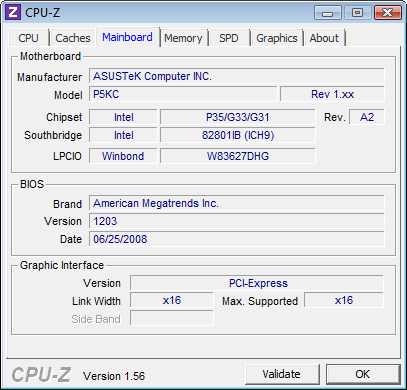Click the Manufacturer label
This screenshot has height=390, width=407.
(49, 77)
